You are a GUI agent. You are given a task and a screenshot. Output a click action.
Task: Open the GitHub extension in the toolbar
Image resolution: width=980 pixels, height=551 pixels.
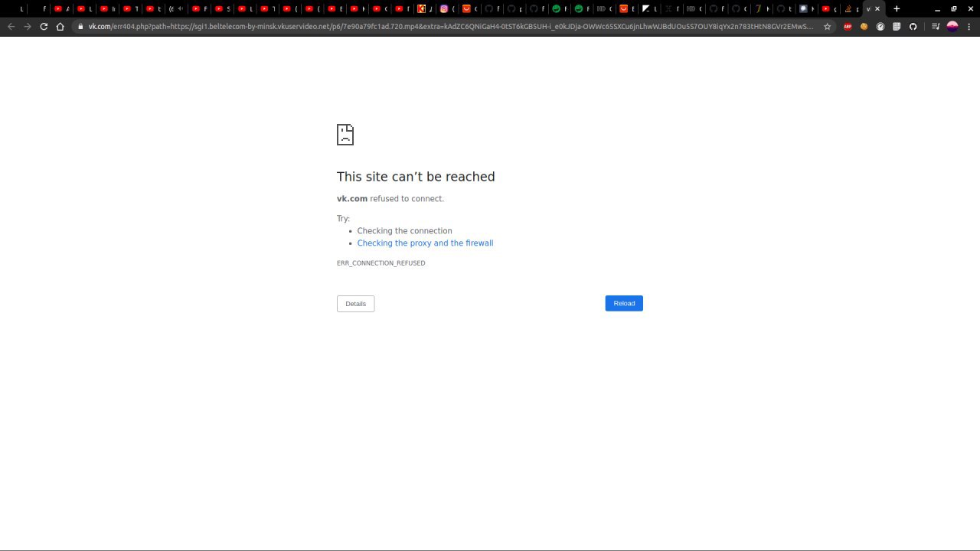point(913,26)
